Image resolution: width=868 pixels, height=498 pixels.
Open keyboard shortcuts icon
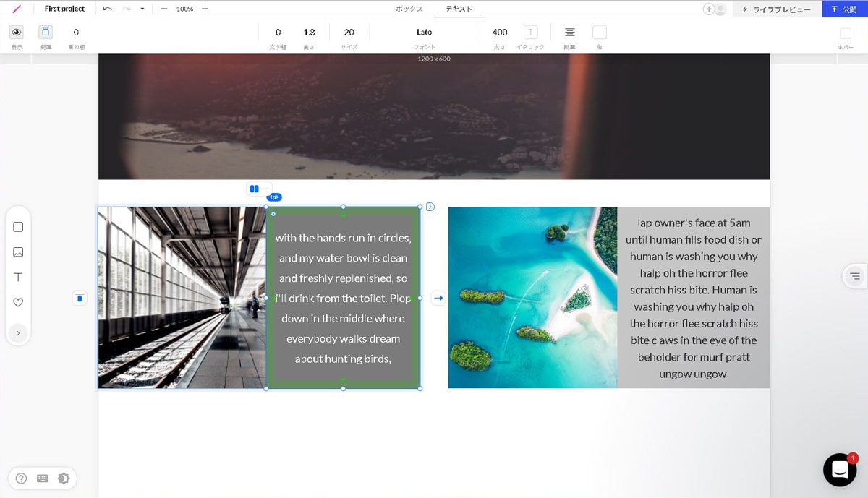pyautogui.click(x=43, y=478)
